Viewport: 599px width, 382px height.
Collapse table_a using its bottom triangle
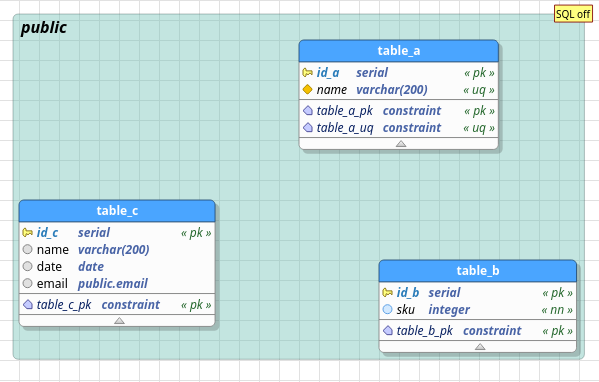(401, 144)
